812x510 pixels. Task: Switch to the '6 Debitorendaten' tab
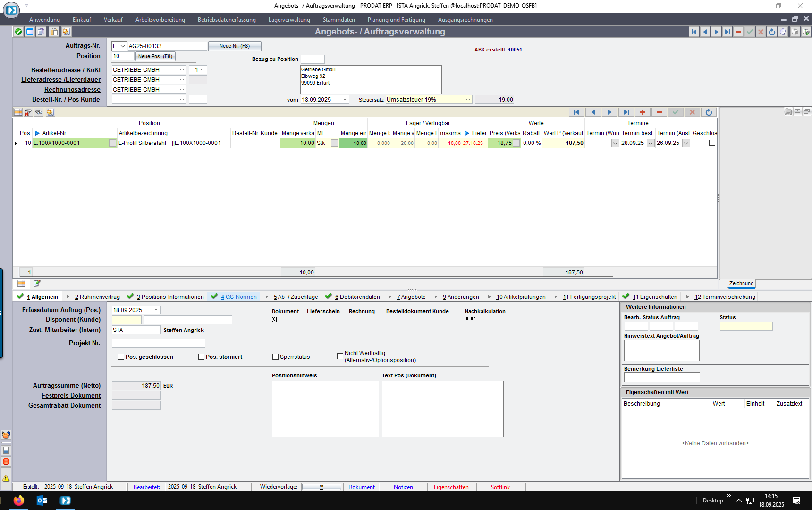[357, 297]
